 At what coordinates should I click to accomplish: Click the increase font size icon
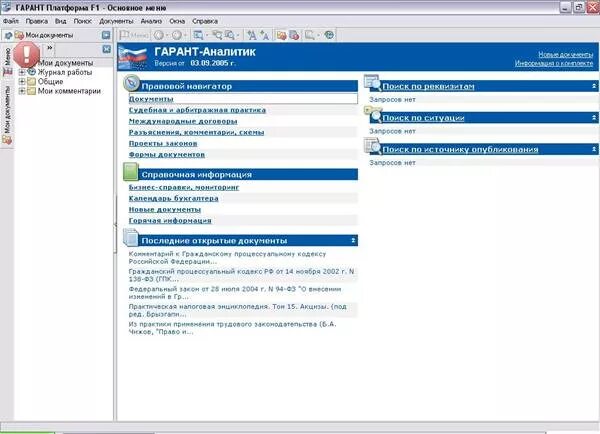pyautogui.click(x=251, y=35)
